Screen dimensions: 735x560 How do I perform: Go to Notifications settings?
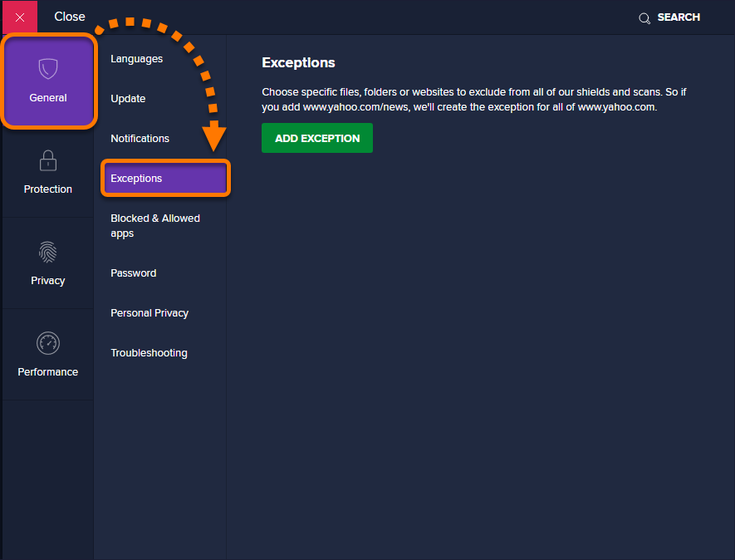pos(140,139)
